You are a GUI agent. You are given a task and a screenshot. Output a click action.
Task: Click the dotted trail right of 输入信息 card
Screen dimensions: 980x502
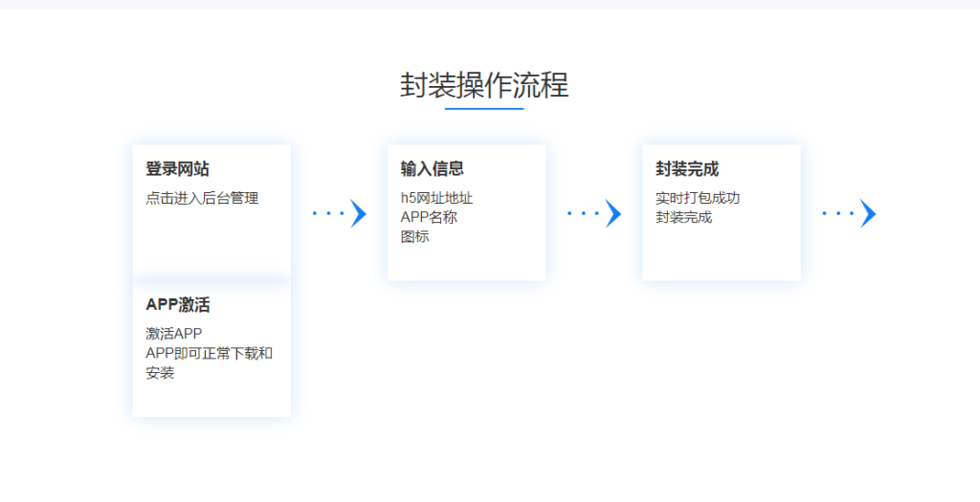point(583,213)
